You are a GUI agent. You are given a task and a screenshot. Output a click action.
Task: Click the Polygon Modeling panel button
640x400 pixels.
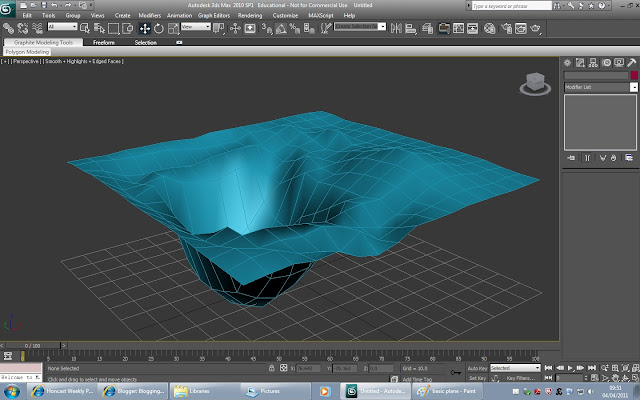27,52
